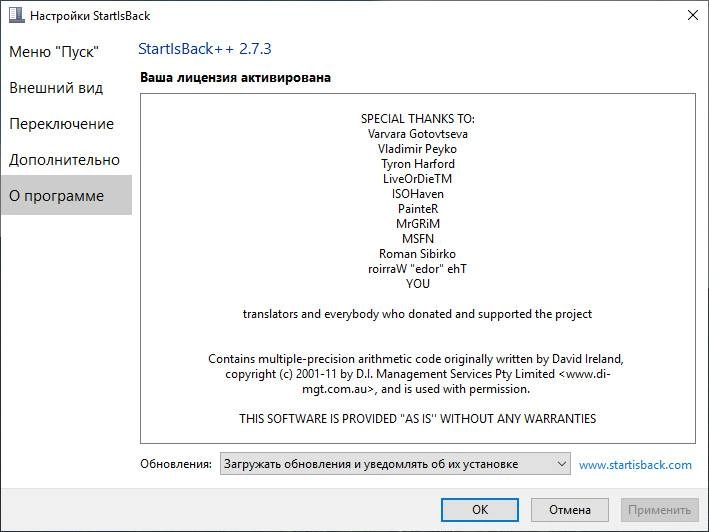Click the 'AS IS' WITHOUT ANY WARRANTIES notice

click(418, 419)
